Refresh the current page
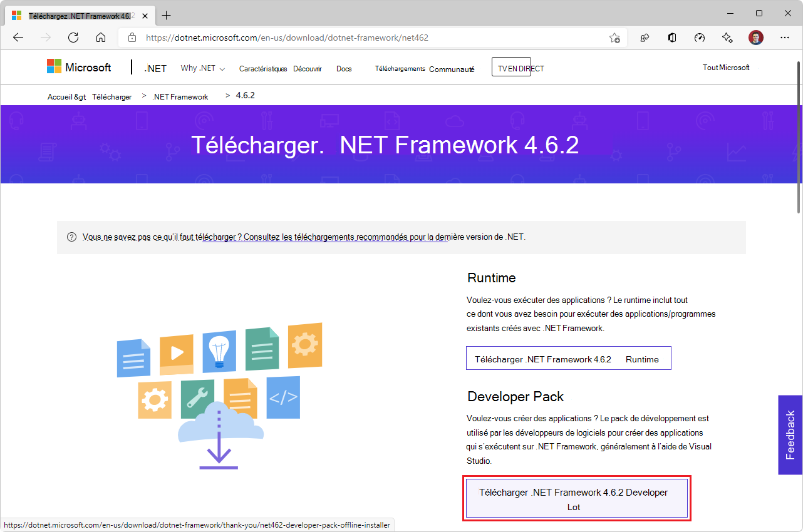 [x=73, y=38]
